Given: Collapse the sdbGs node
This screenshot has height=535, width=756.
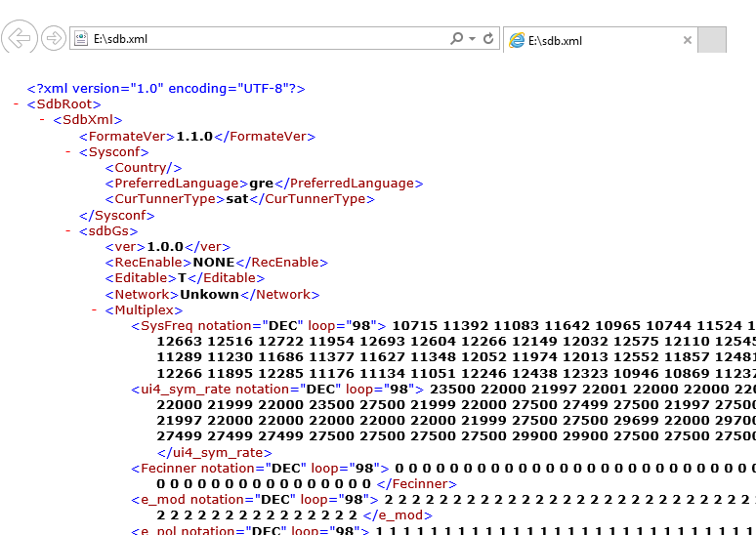Looking at the screenshot, I should (x=69, y=231).
